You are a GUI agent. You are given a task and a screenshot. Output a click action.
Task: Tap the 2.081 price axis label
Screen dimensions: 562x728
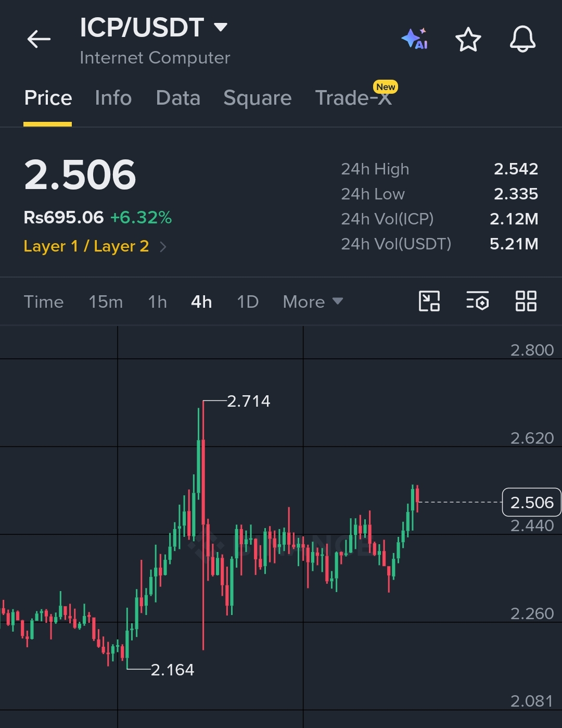[x=532, y=701]
